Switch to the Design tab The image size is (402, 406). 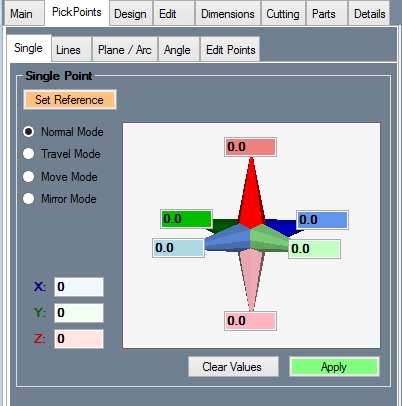[130, 14]
